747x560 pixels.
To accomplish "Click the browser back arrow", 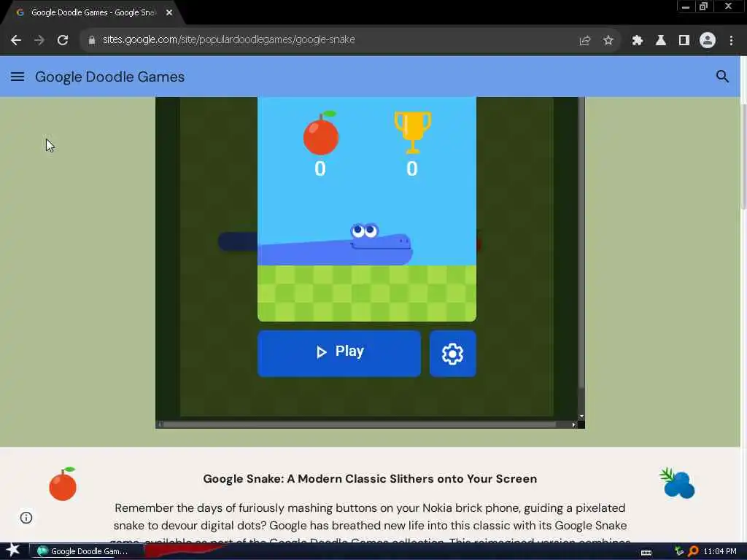I will [16, 40].
